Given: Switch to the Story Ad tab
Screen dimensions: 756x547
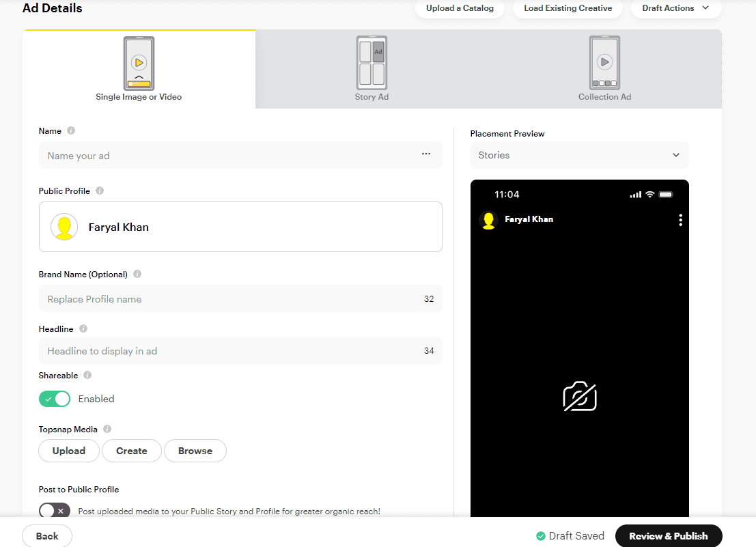Looking at the screenshot, I should [x=372, y=68].
